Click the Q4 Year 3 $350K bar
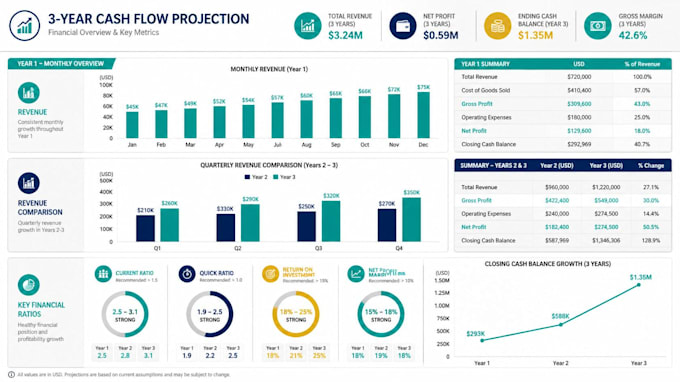Viewport: 680px width, 382px height. pos(412,219)
